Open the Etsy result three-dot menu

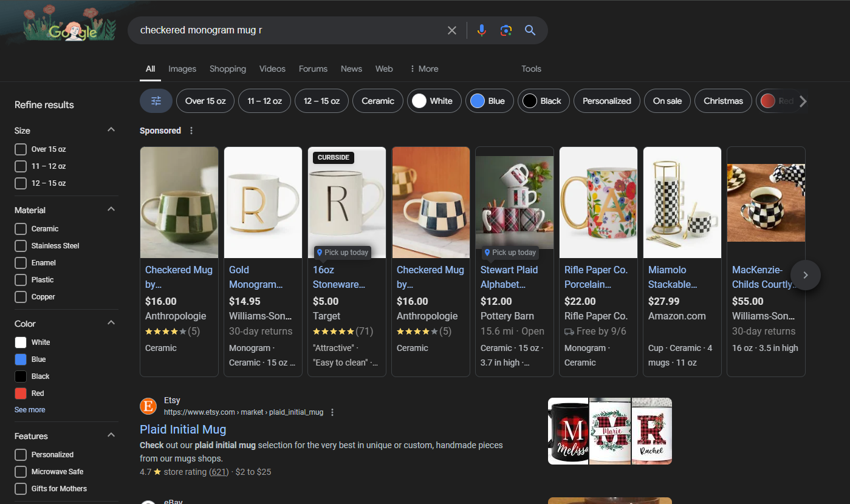(332, 412)
